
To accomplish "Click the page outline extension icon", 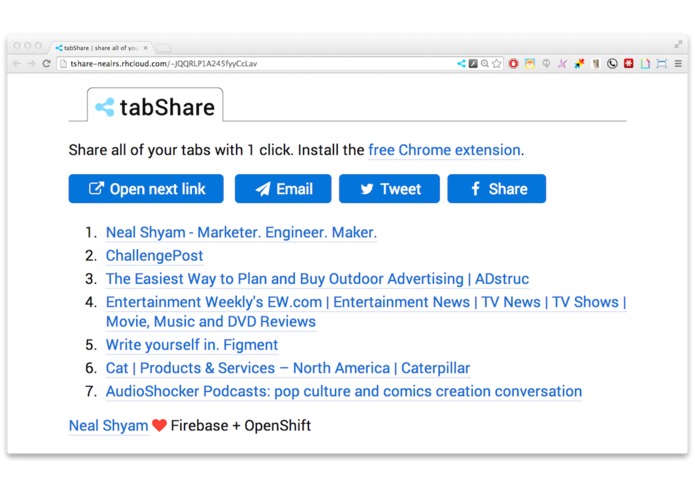I will (x=645, y=64).
